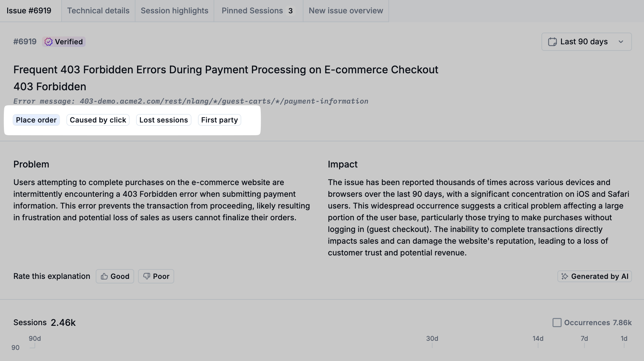Image resolution: width=644 pixels, height=361 pixels.
Task: Click the First party tag
Action: click(219, 120)
